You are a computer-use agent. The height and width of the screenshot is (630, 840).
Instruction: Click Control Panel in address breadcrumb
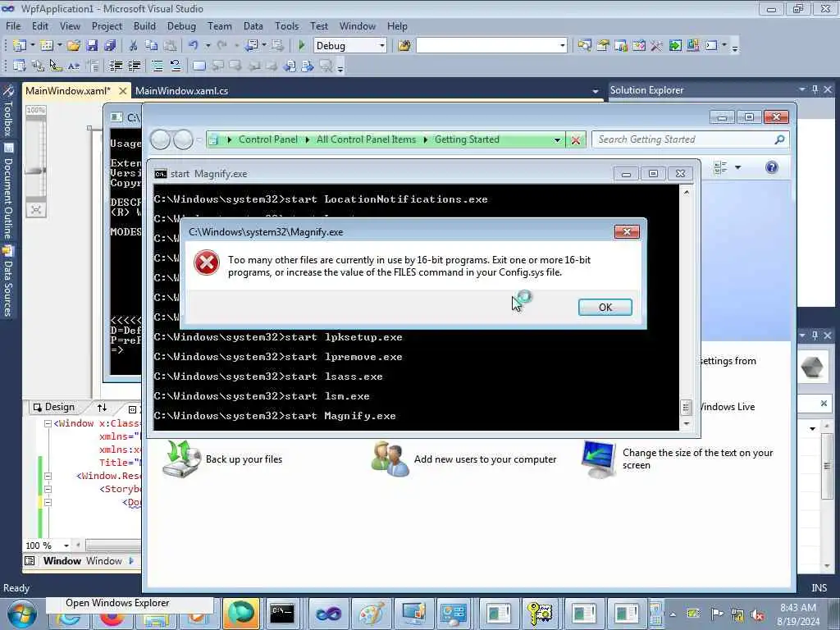pyautogui.click(x=268, y=139)
